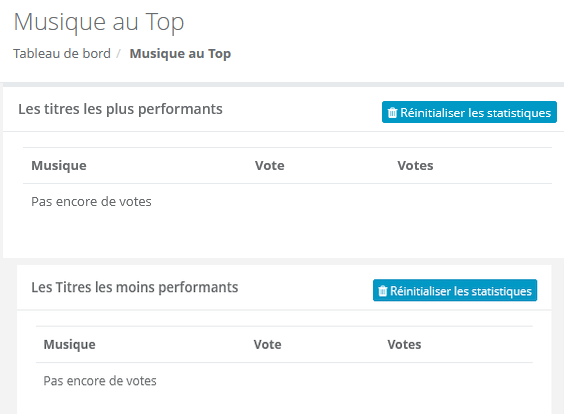Viewport: 564px width, 414px height.
Task: Select bold Musique au Top breadcrumb item
Action: coord(180,54)
